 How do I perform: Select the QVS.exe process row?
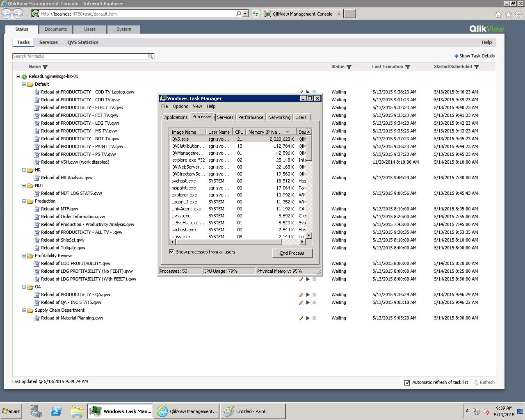[238, 139]
